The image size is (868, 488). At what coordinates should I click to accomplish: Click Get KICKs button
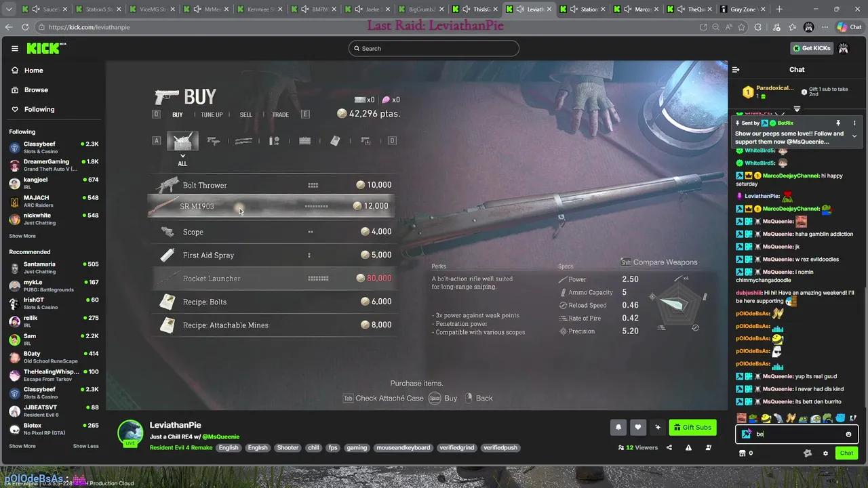(811, 48)
